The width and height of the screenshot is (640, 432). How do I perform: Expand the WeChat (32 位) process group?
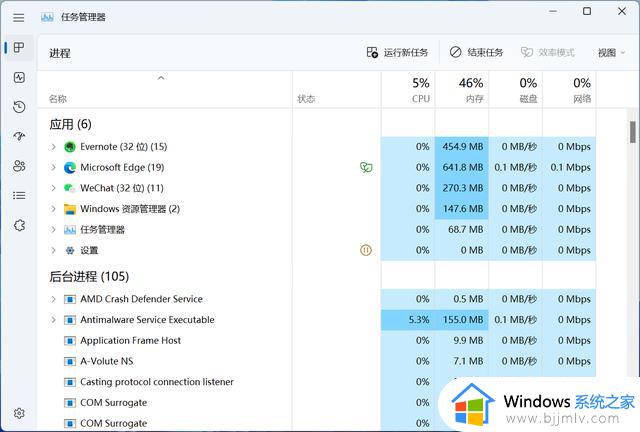[53, 188]
